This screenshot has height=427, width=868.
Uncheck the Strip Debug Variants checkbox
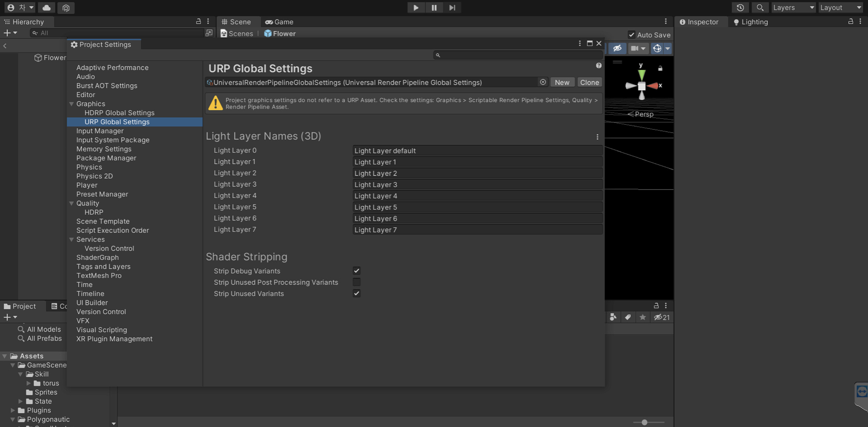click(x=357, y=271)
